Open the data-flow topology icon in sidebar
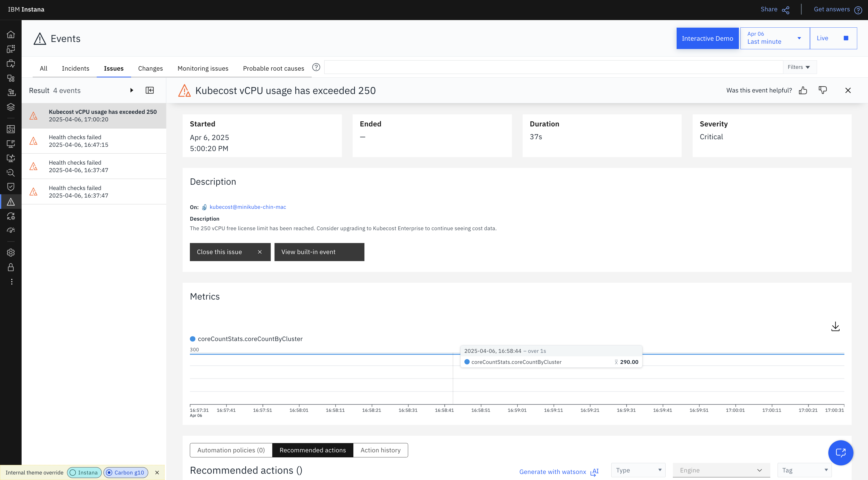 tap(11, 49)
